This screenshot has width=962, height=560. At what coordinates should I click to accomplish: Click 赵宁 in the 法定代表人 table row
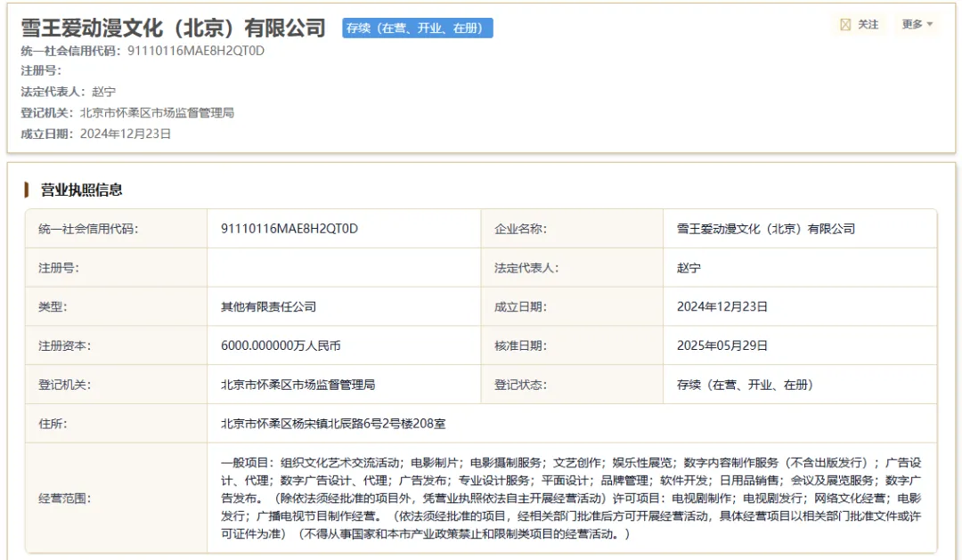pos(689,268)
